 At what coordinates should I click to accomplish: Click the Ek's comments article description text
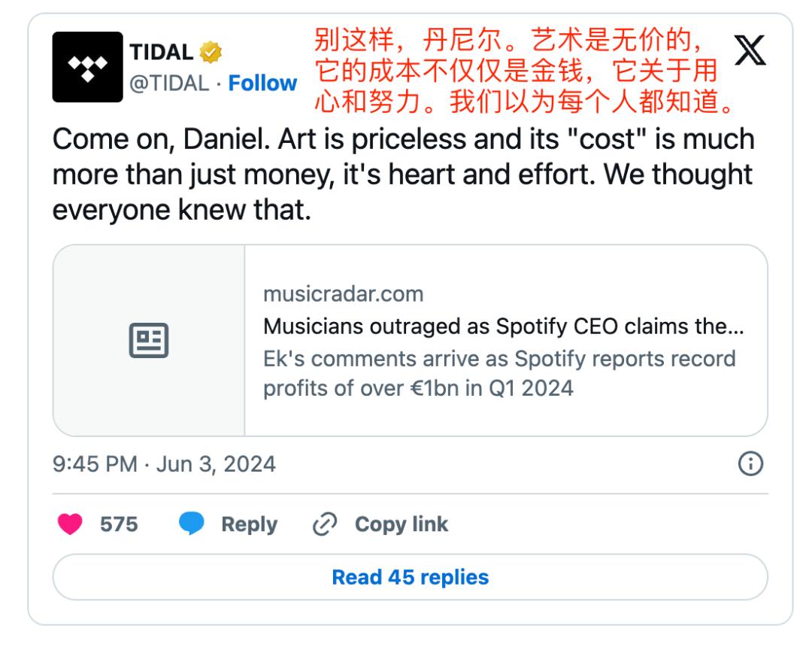click(x=499, y=373)
